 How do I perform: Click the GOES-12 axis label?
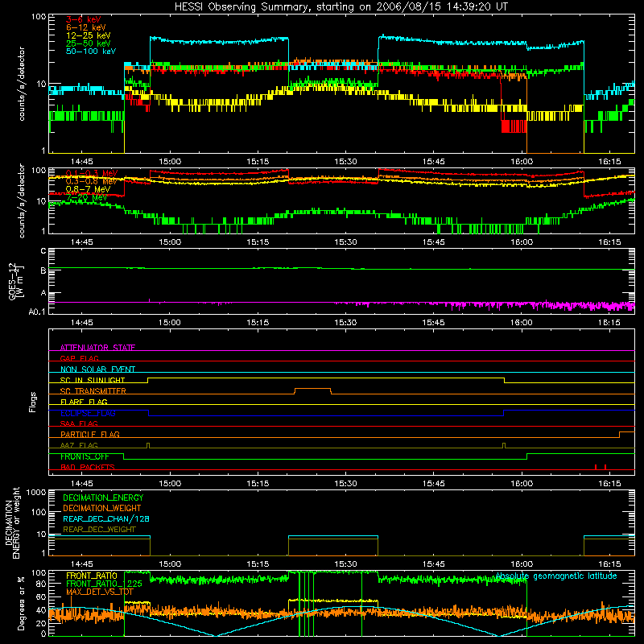(x=14, y=281)
